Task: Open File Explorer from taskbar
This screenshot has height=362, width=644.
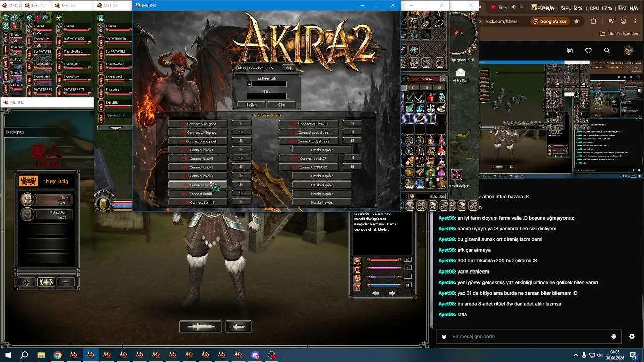Action: point(41,355)
